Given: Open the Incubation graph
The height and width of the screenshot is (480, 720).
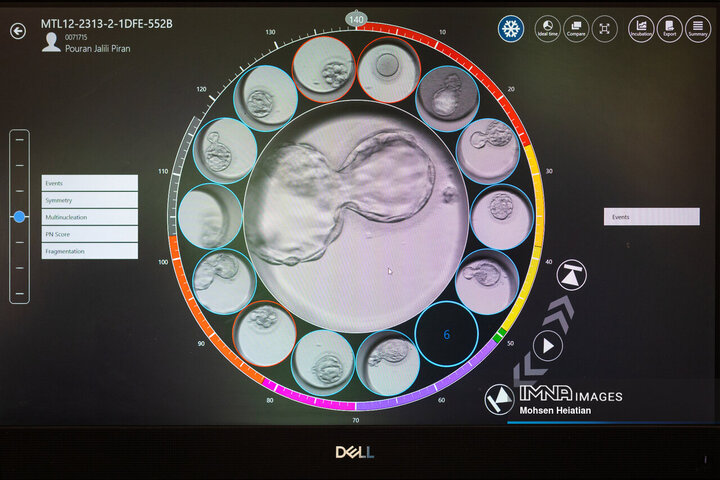Looking at the screenshot, I should point(641,29).
